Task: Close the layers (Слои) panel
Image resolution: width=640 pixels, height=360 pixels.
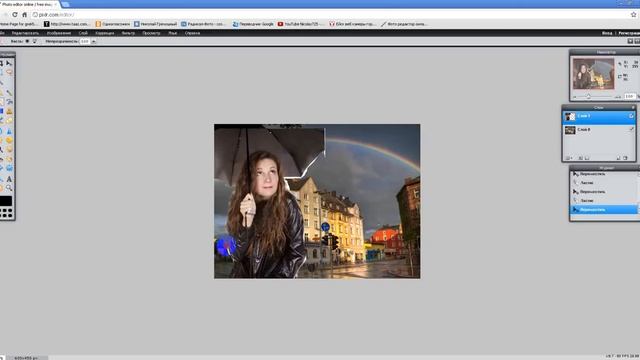Action: pos(633,107)
